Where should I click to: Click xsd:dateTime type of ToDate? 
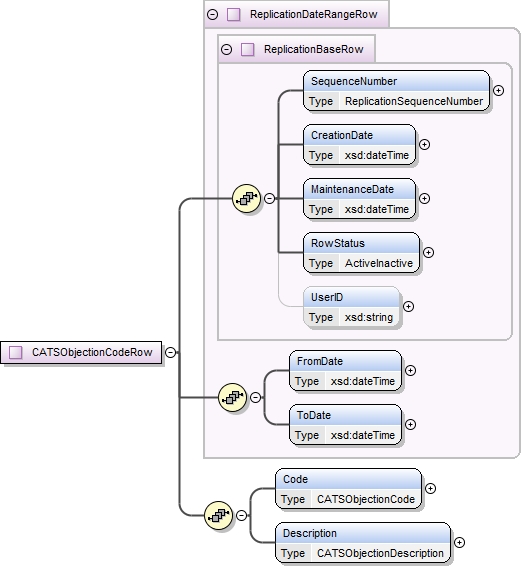point(362,435)
